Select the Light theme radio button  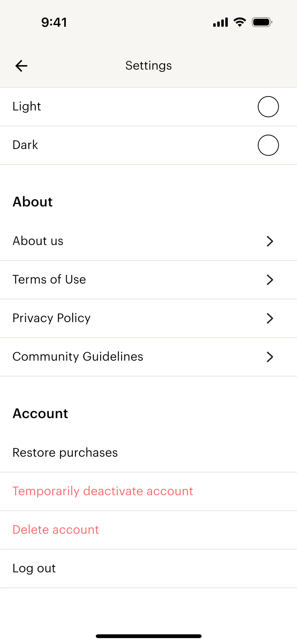[268, 107]
